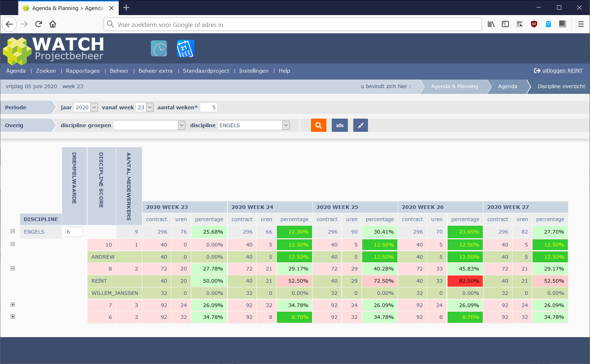
Task: Expand the score 7 group row
Action: click(x=13, y=305)
